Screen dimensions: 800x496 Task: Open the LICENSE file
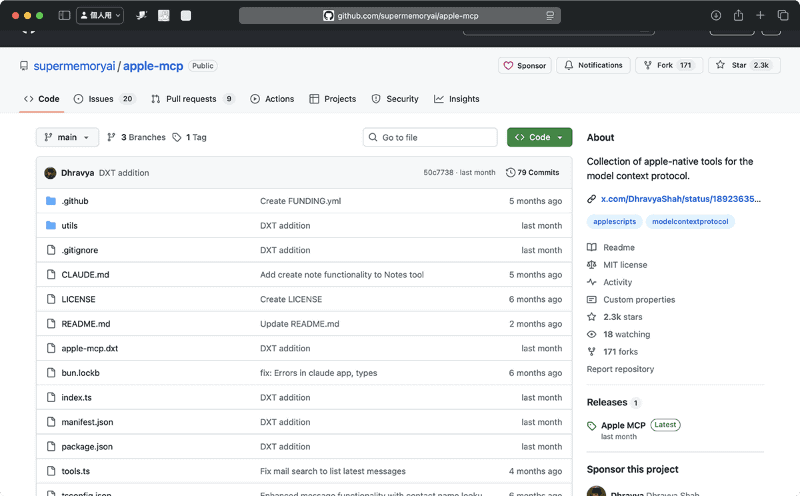tap(78, 299)
